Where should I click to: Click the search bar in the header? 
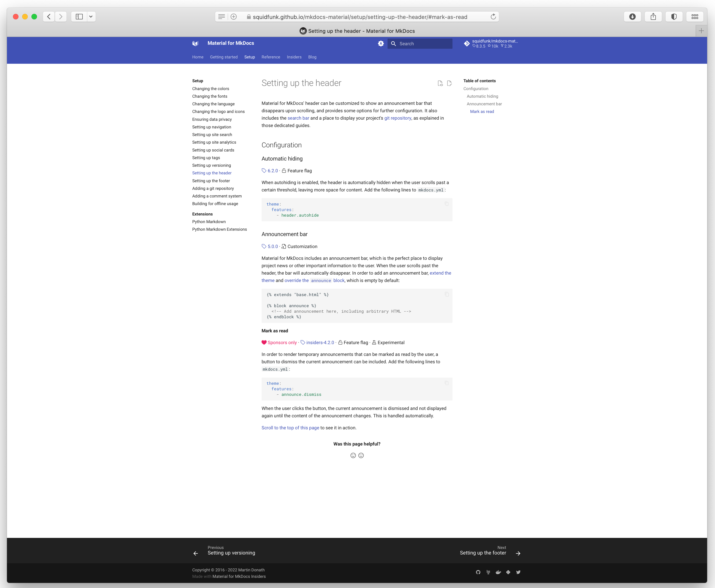click(420, 43)
